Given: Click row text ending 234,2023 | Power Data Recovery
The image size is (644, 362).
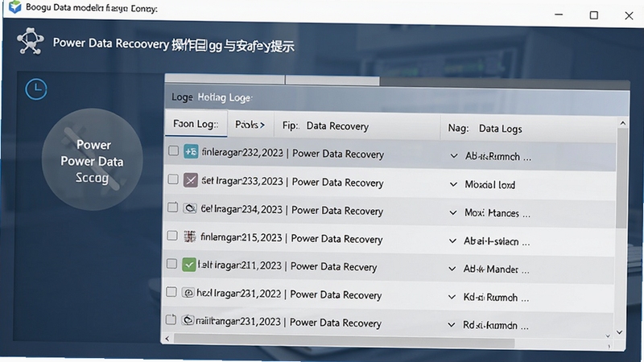Looking at the screenshot, I should (291, 210).
